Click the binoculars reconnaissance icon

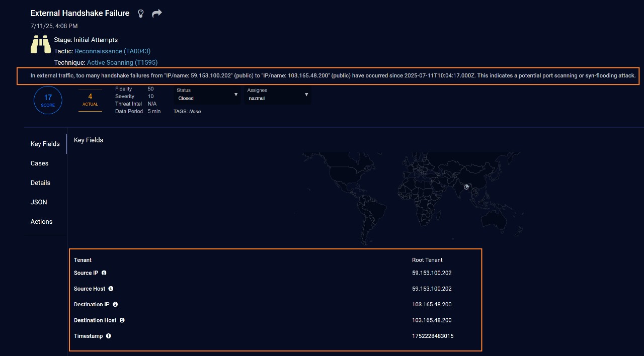coord(41,45)
